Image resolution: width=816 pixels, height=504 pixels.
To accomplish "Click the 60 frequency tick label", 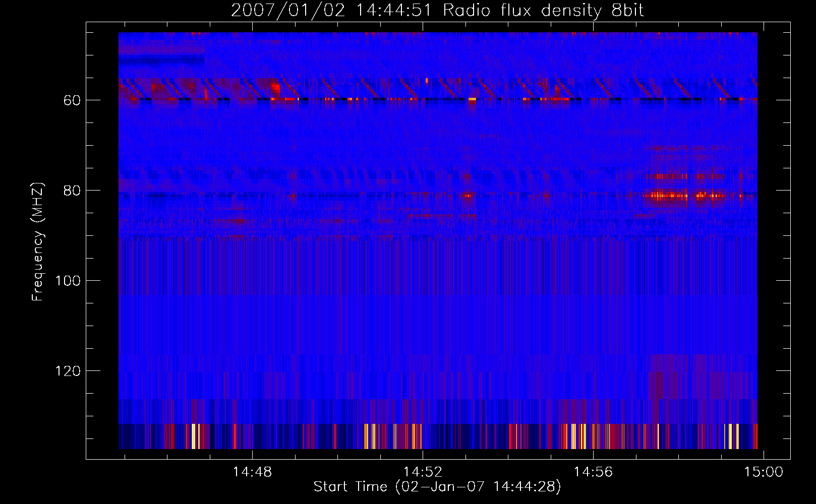I will click(x=72, y=100).
